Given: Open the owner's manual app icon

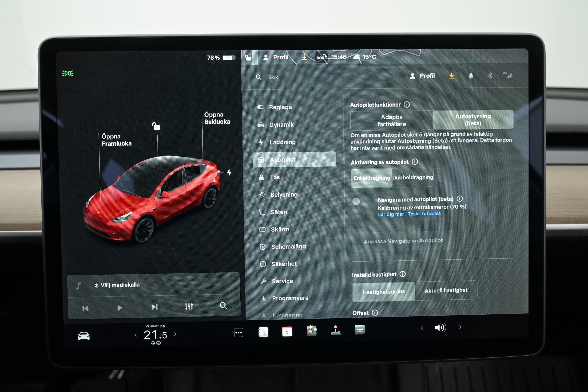Looking at the screenshot, I should [x=263, y=332].
